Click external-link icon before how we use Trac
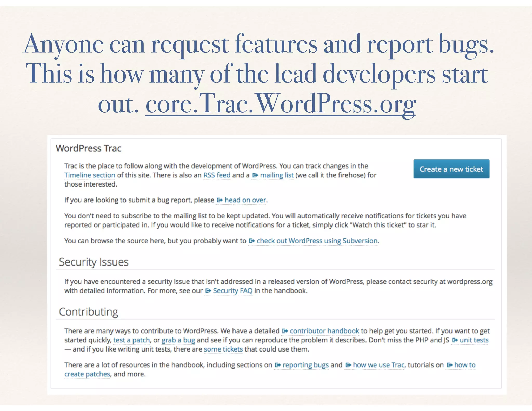Viewport: 532px width, 411px height. [348, 365]
